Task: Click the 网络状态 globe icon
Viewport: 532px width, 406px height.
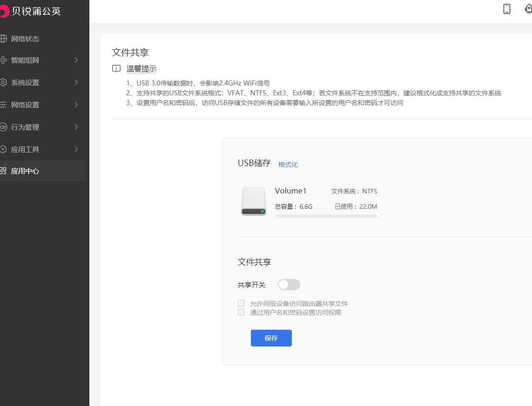Action: point(3,39)
